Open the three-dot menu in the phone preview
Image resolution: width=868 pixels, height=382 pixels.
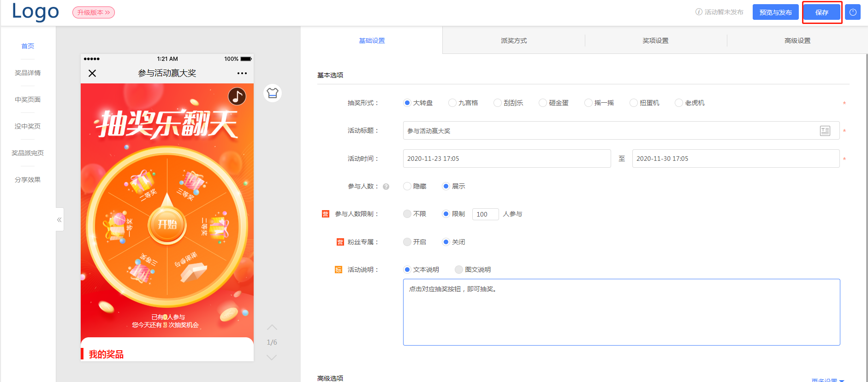[x=242, y=73]
